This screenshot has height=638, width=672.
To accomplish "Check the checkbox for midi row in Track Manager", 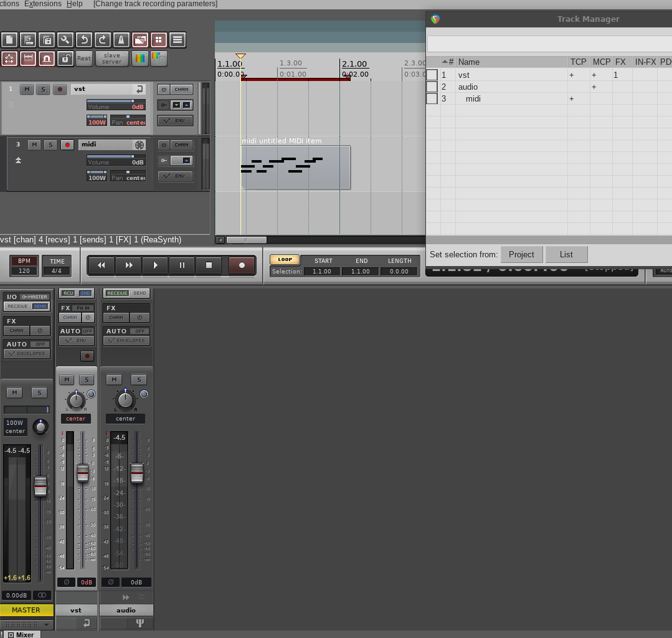I will tap(432, 98).
